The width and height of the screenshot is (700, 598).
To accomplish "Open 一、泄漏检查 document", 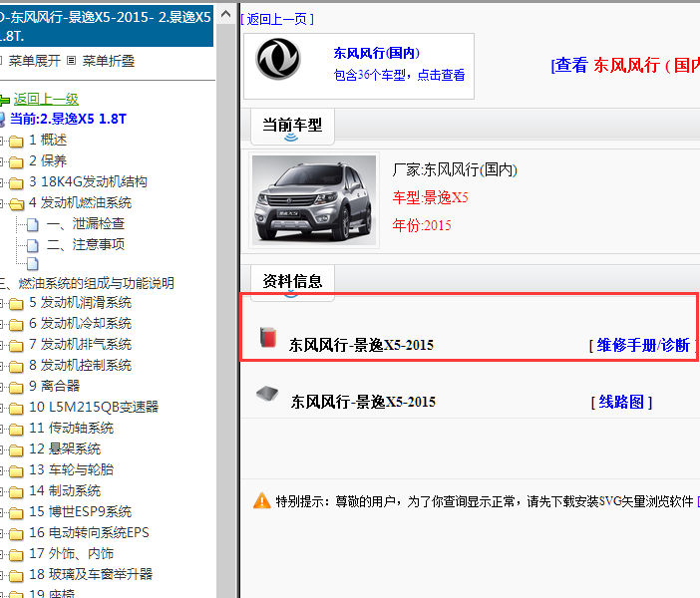I will (x=86, y=223).
